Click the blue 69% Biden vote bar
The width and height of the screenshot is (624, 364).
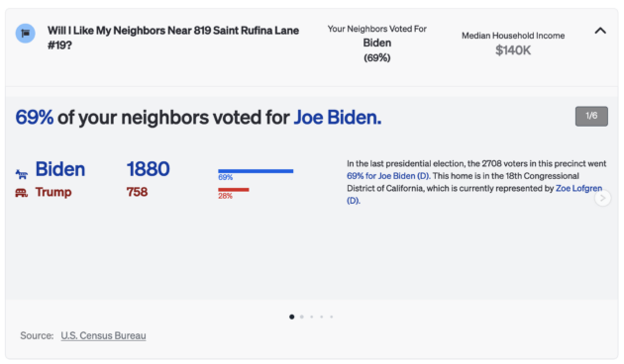coord(256,171)
